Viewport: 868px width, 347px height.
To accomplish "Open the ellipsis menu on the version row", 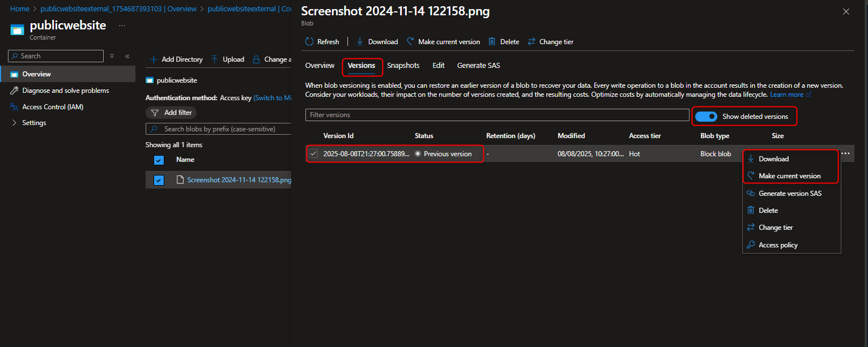I will (846, 153).
